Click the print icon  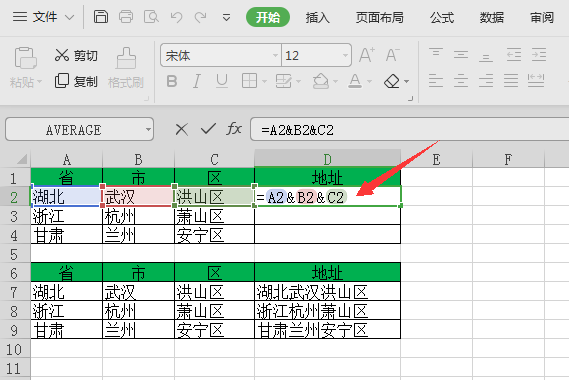click(126, 17)
